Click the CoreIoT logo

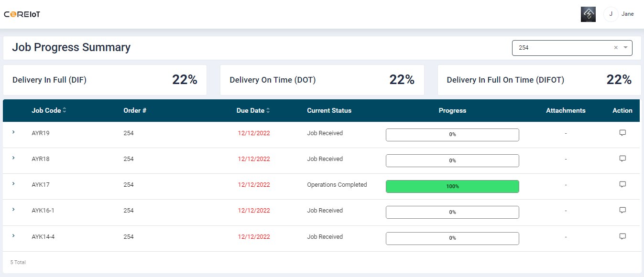[22, 14]
